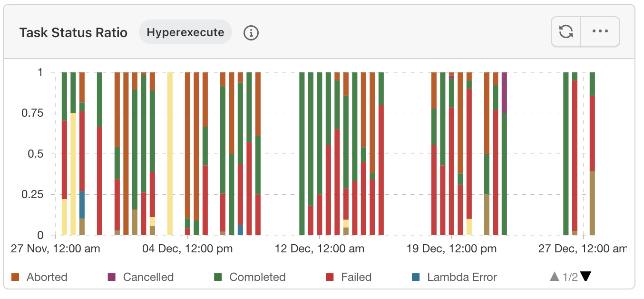Toggle the Failed series legend label

[356, 277]
